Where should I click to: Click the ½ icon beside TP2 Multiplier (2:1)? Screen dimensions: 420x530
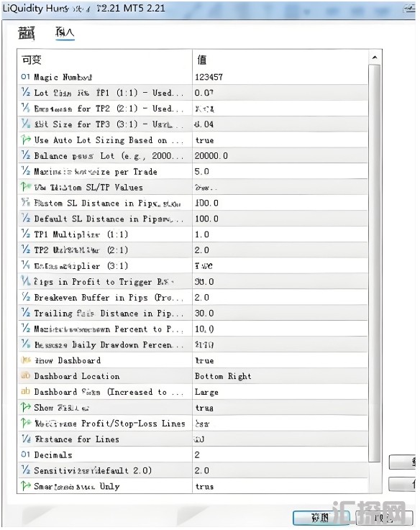26,250
